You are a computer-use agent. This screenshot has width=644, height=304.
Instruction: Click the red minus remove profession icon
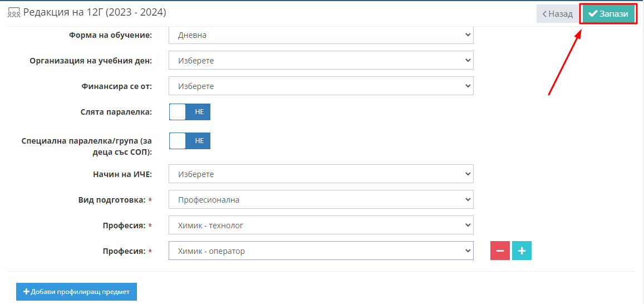pyautogui.click(x=500, y=251)
